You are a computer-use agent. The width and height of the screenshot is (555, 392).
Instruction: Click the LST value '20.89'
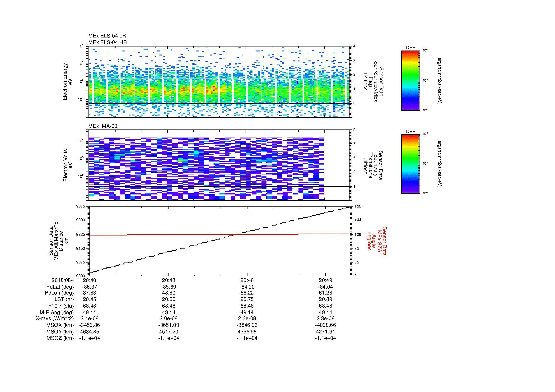tap(326, 300)
